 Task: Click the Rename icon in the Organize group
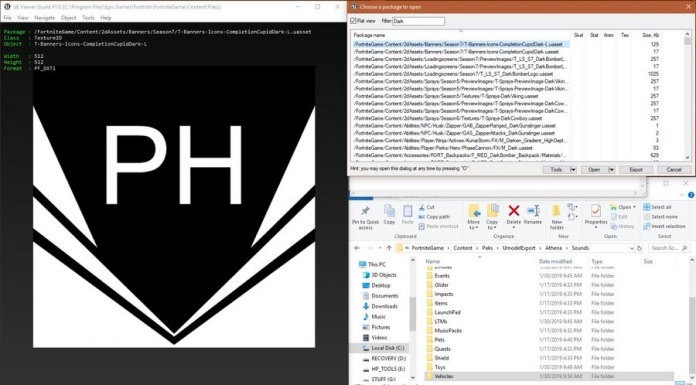[x=533, y=211]
